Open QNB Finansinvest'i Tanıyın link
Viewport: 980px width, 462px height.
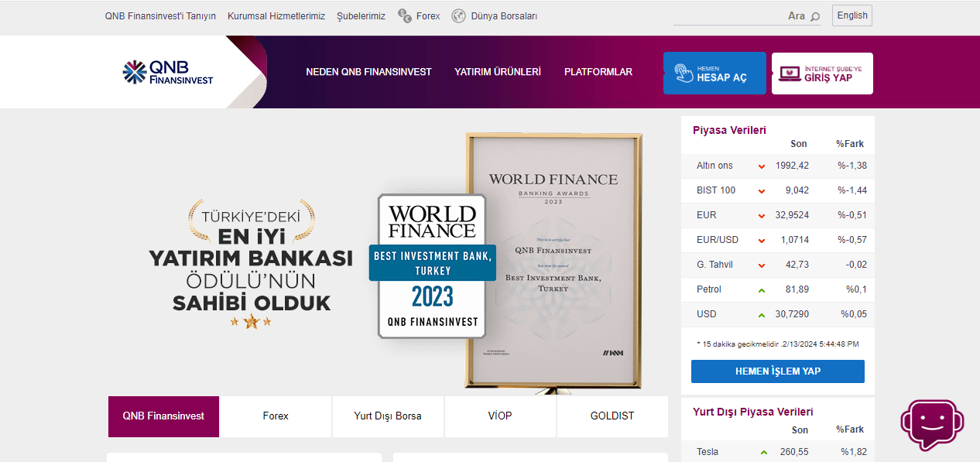coord(160,16)
